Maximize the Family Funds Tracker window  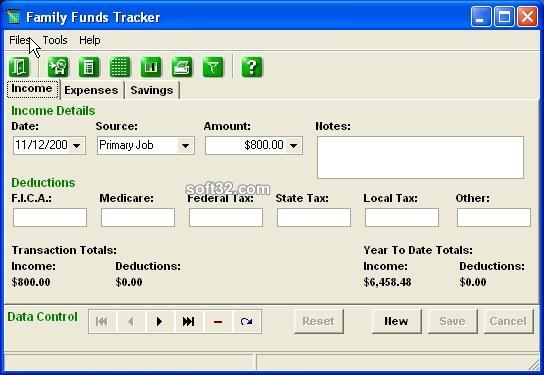point(504,17)
